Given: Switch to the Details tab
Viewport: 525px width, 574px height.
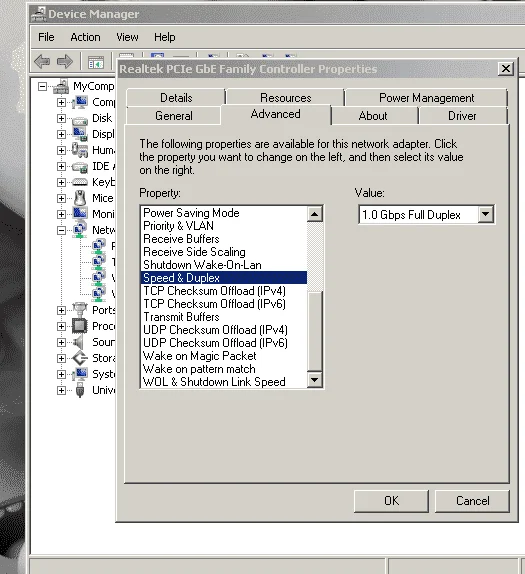Looking at the screenshot, I should pyautogui.click(x=176, y=97).
